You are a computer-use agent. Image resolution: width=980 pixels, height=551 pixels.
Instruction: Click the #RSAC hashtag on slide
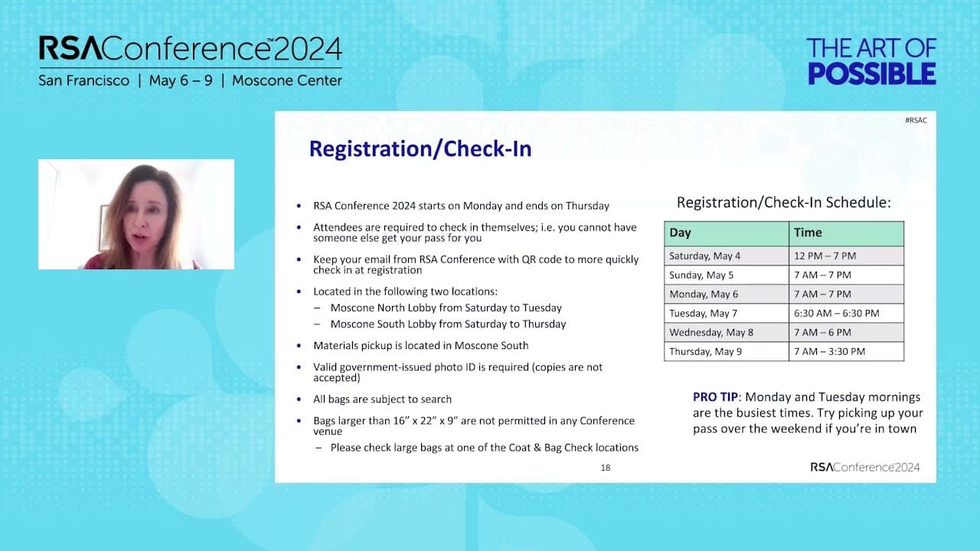916,120
